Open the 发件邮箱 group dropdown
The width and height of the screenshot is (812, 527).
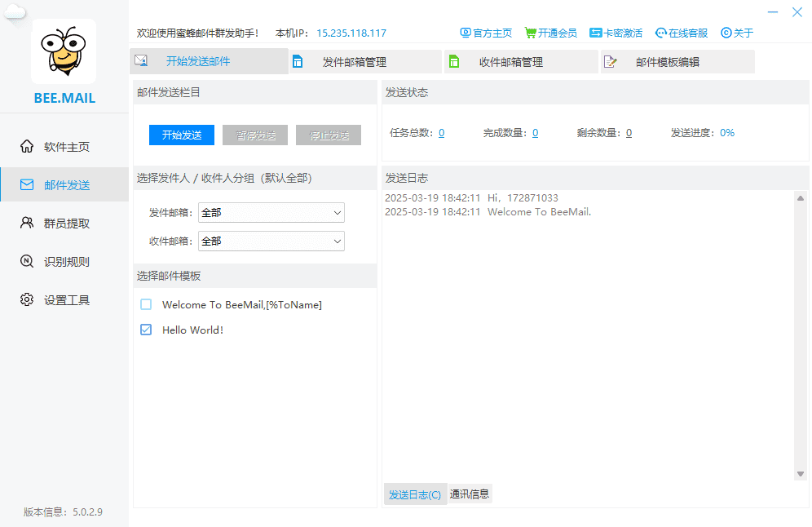pyautogui.click(x=271, y=212)
